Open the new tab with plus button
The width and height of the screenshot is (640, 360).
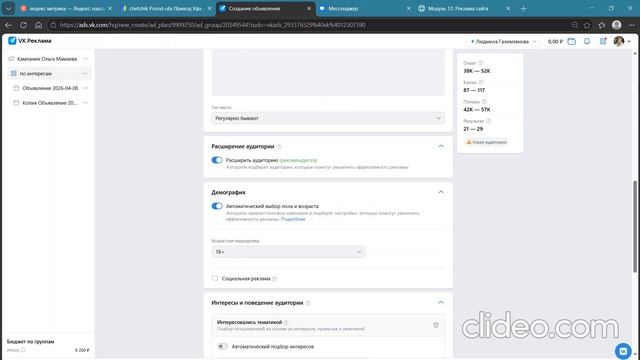[x=523, y=9]
